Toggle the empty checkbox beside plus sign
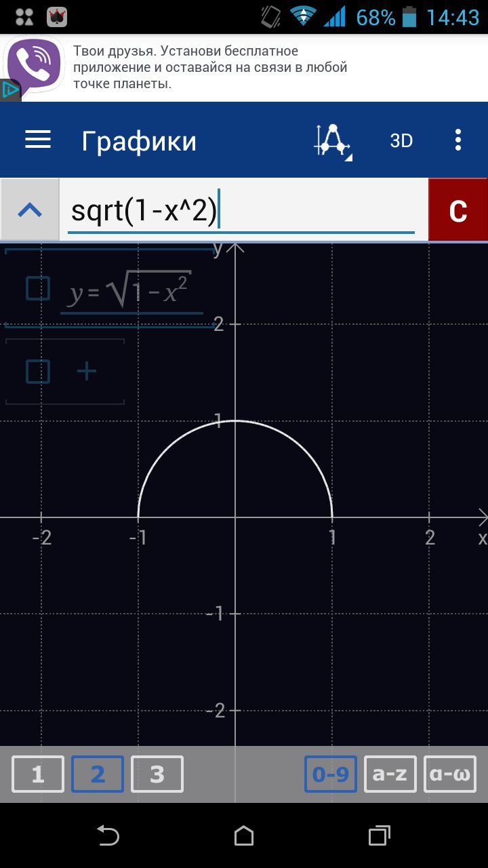 click(38, 372)
